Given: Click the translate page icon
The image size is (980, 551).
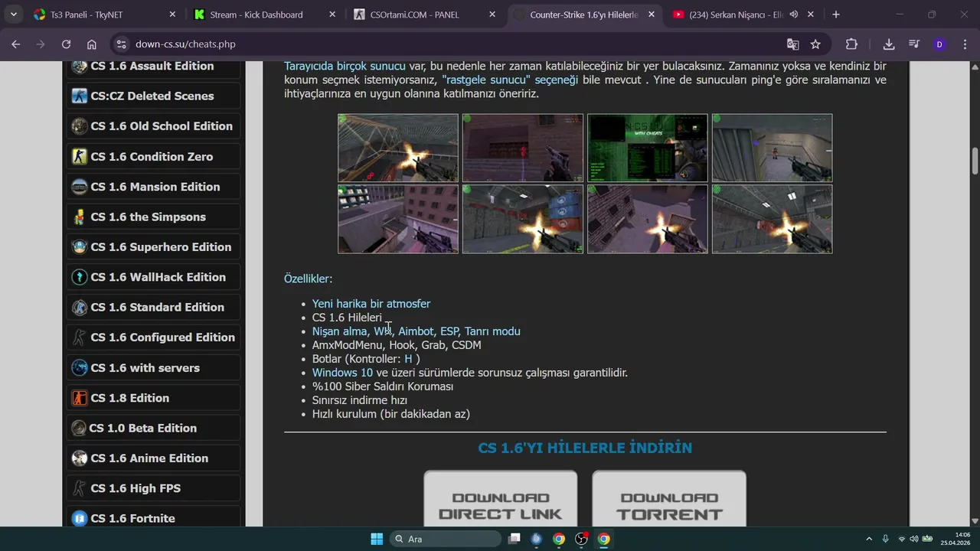Looking at the screenshot, I should pyautogui.click(x=793, y=44).
